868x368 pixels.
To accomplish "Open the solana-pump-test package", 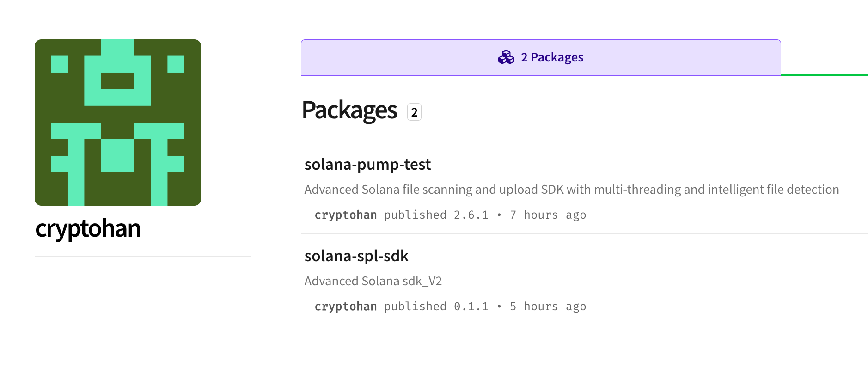I will pos(367,165).
